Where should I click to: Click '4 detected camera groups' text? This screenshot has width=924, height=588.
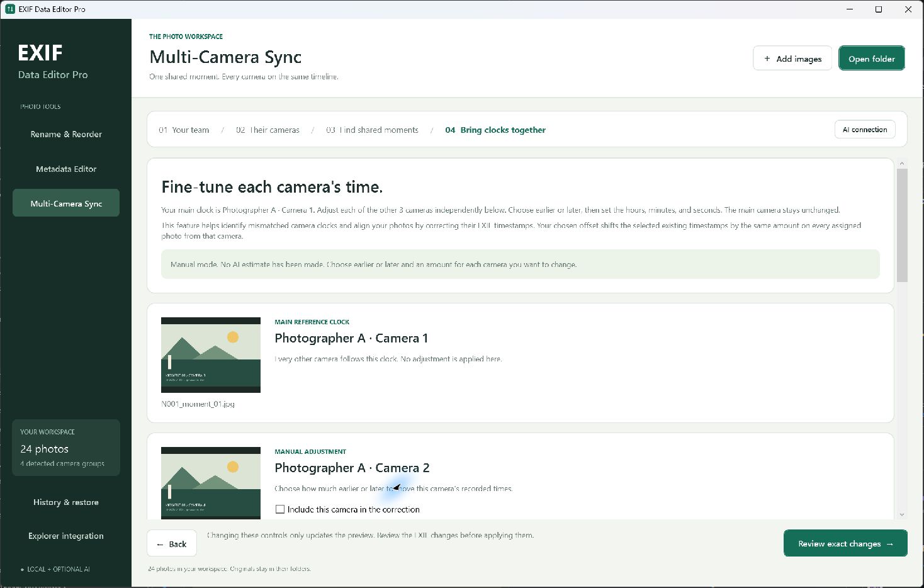62,464
